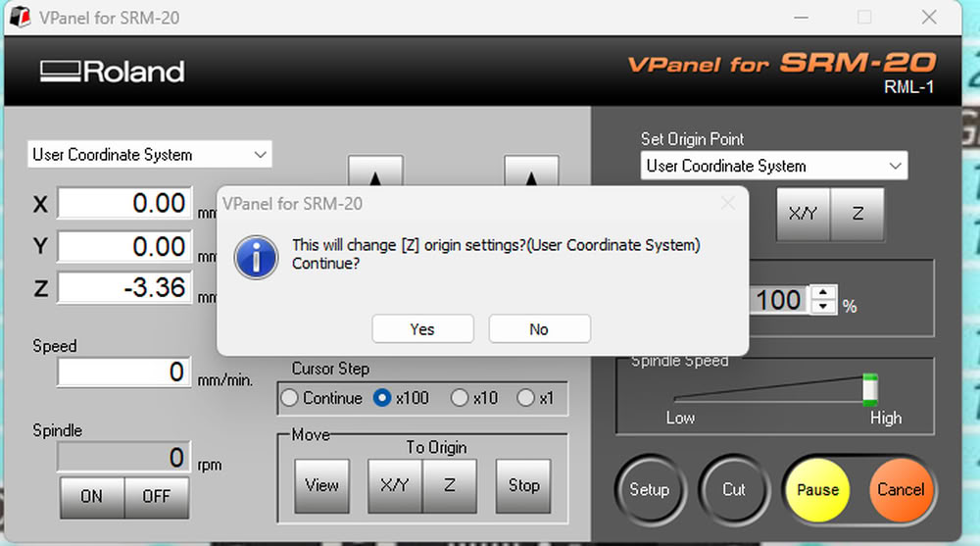980x546 pixels.
Task: Expand the Set Origin Point coordinate dropdown
Action: pos(774,166)
